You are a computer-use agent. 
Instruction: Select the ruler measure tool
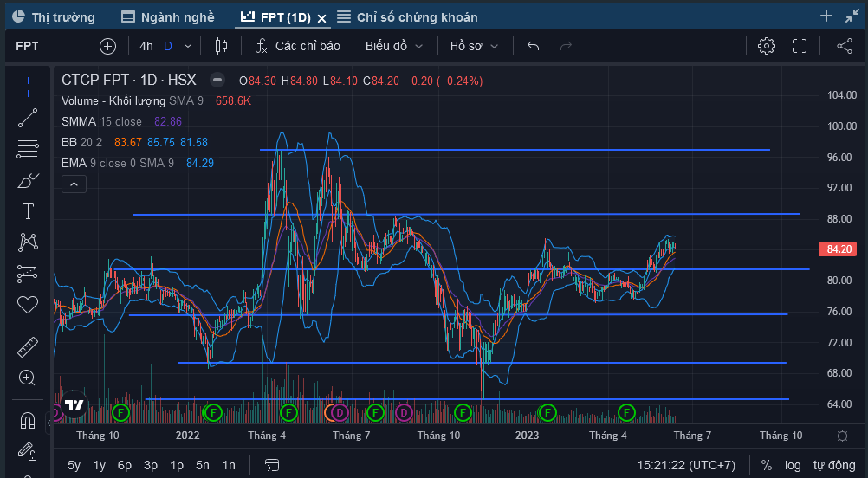click(28, 347)
